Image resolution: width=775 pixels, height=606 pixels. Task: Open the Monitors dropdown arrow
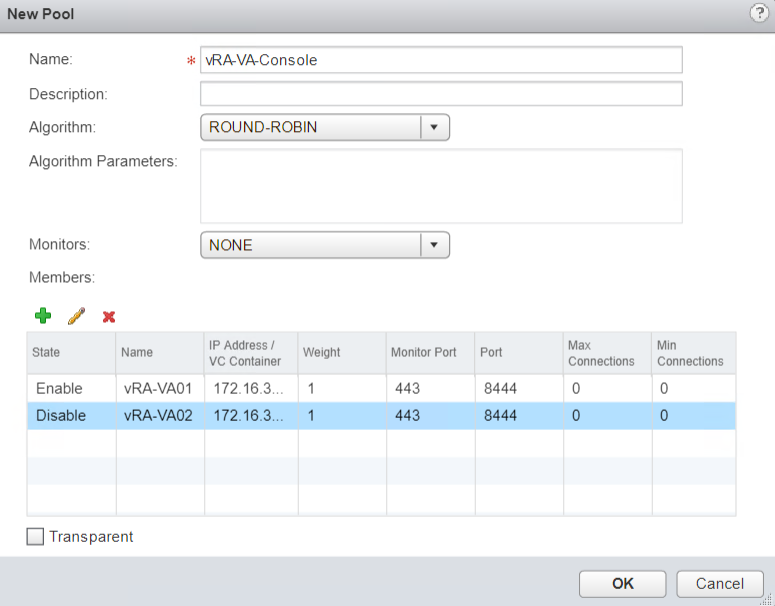pyautogui.click(x=434, y=245)
